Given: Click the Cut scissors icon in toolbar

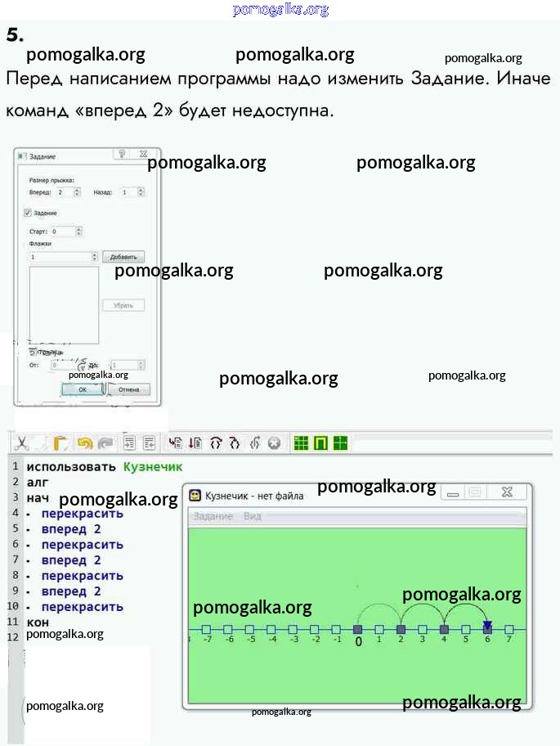Looking at the screenshot, I should (22, 443).
